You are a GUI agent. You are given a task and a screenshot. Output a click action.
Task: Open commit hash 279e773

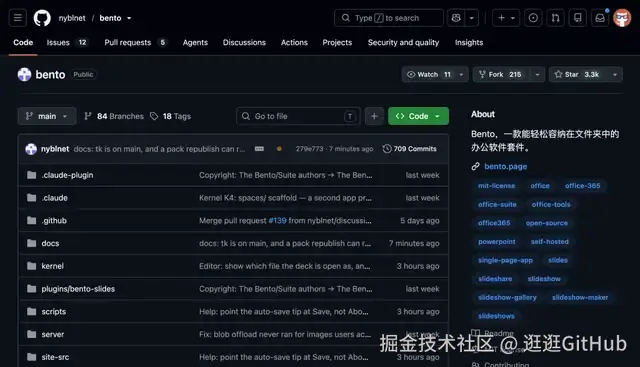pos(309,149)
